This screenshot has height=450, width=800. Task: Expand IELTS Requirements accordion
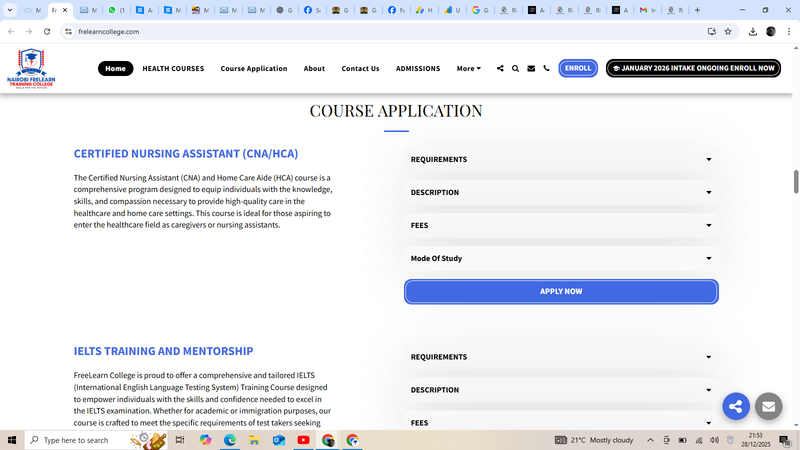(560, 357)
